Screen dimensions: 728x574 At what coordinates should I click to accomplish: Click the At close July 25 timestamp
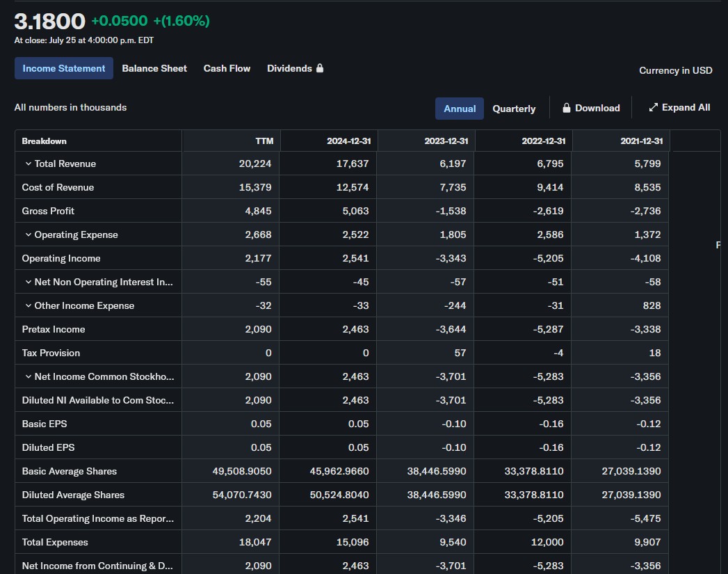84,40
